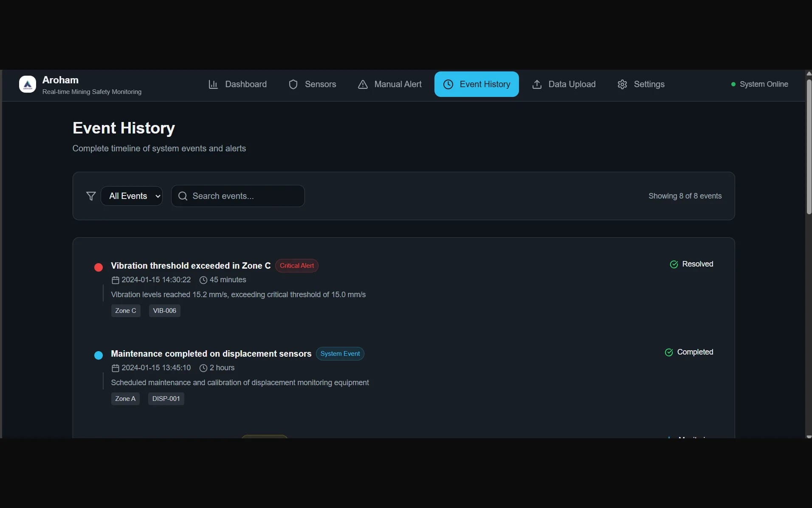
Task: Click the Showing 8 of 8 events text
Action: [685, 196]
